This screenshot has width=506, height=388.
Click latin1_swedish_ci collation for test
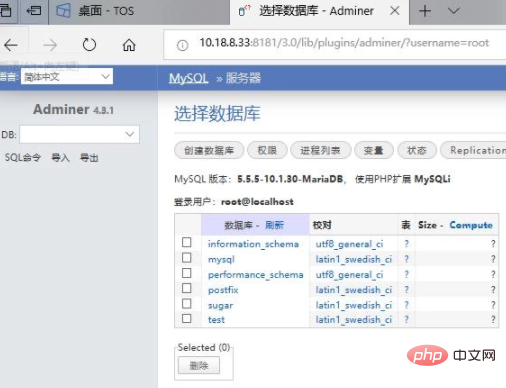pos(354,320)
